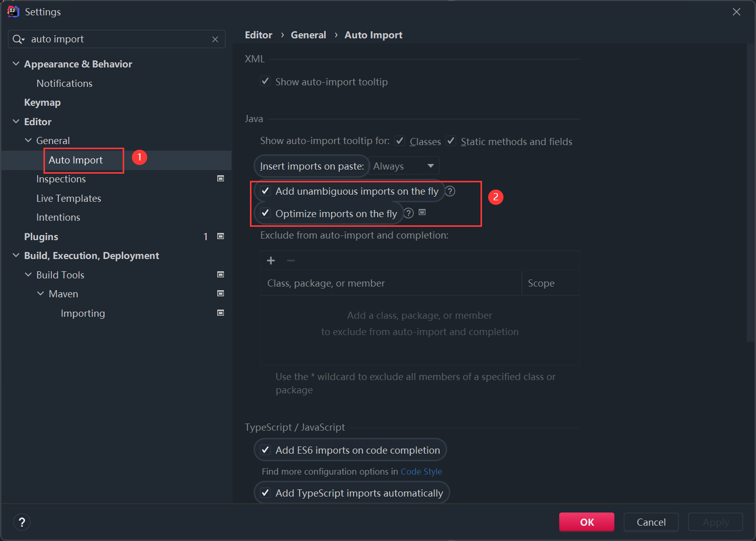
Task: Clear the auto import search text
Action: pos(215,39)
